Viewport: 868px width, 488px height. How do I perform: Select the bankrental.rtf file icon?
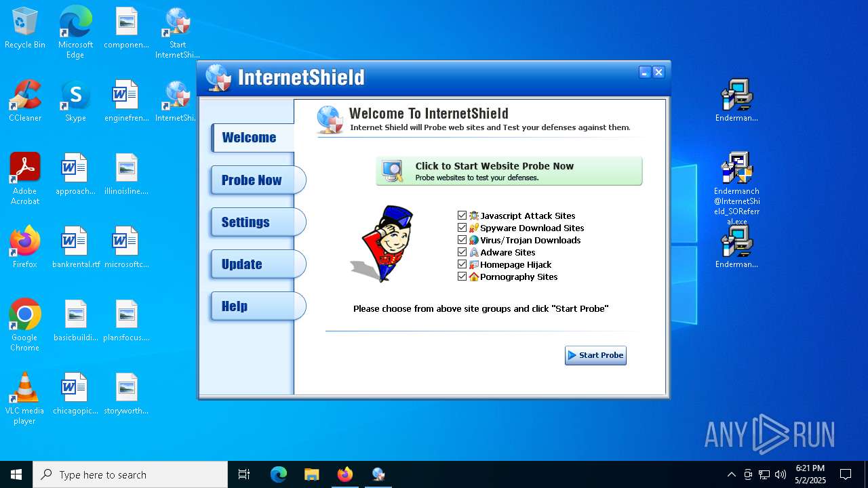click(75, 247)
